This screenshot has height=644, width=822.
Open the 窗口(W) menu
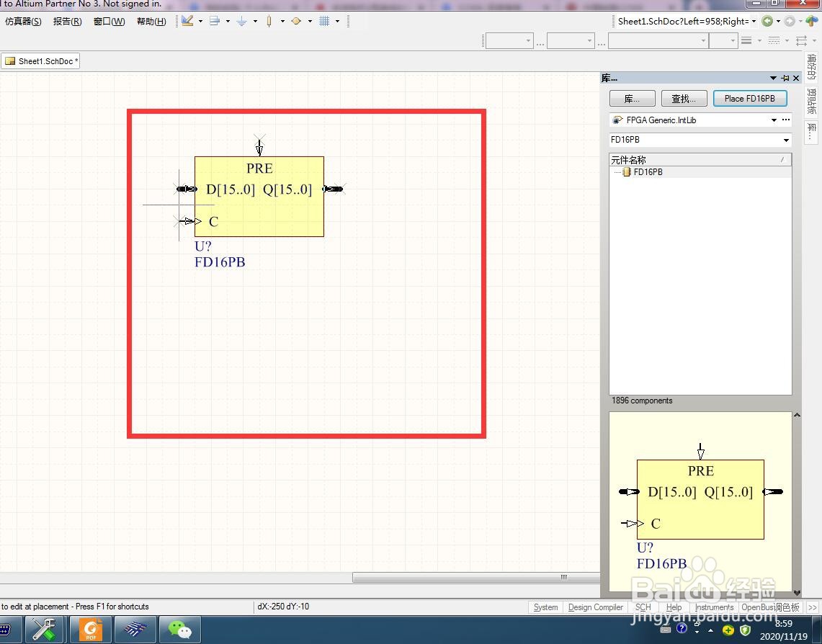(x=109, y=22)
